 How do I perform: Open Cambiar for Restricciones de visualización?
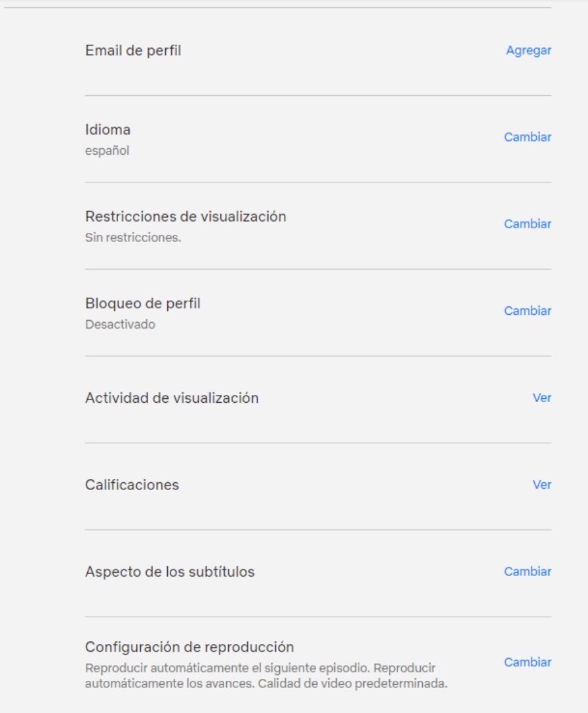(527, 224)
